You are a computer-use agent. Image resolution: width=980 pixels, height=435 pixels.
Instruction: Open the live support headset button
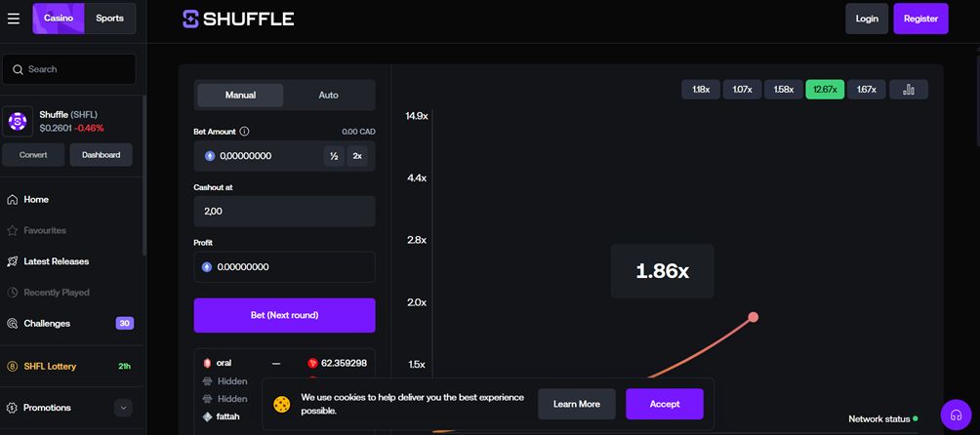(956, 415)
